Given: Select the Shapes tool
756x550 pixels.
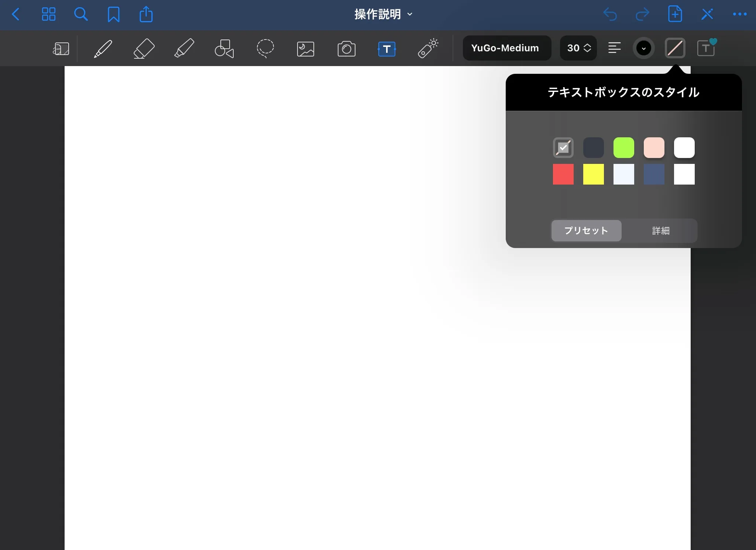Looking at the screenshot, I should pos(224,48).
